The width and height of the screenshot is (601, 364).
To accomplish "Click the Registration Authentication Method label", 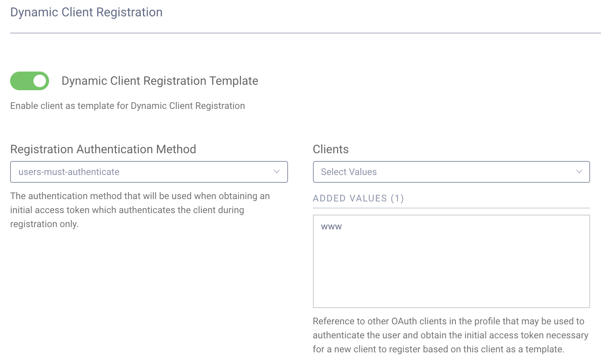I will click(x=103, y=149).
